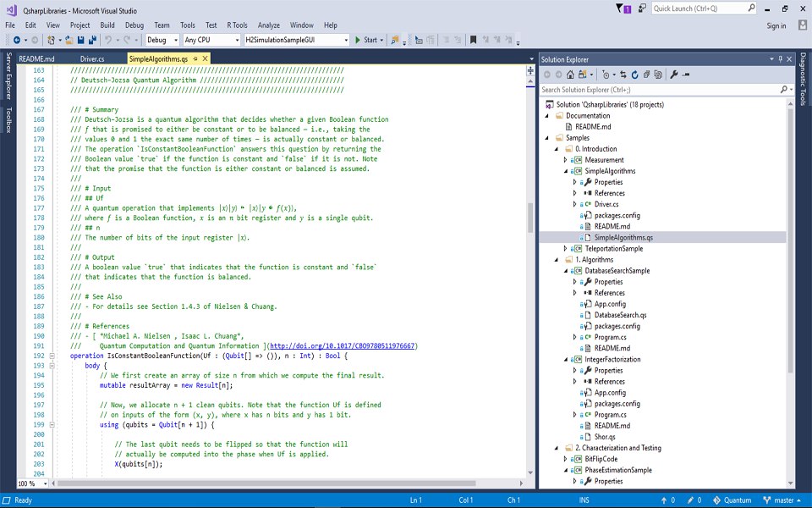
Task: Follow the doi.org link in the code
Action: 343,345
